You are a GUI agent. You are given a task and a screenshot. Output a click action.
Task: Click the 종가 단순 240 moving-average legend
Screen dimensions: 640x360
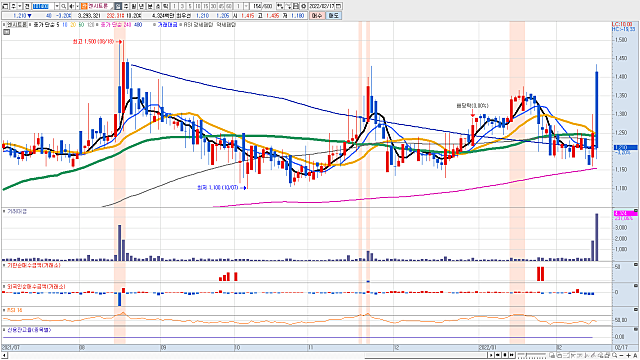(x=116, y=25)
